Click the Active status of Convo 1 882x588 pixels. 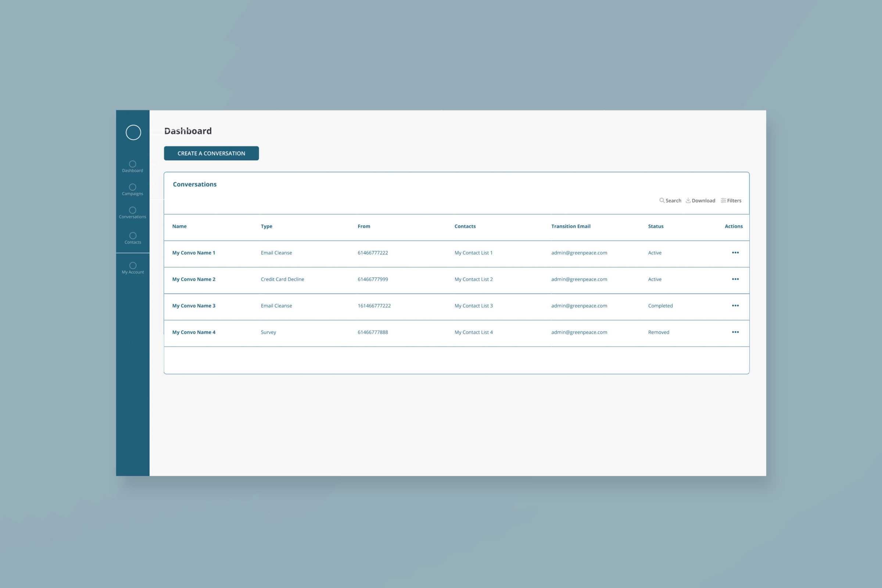(x=655, y=253)
